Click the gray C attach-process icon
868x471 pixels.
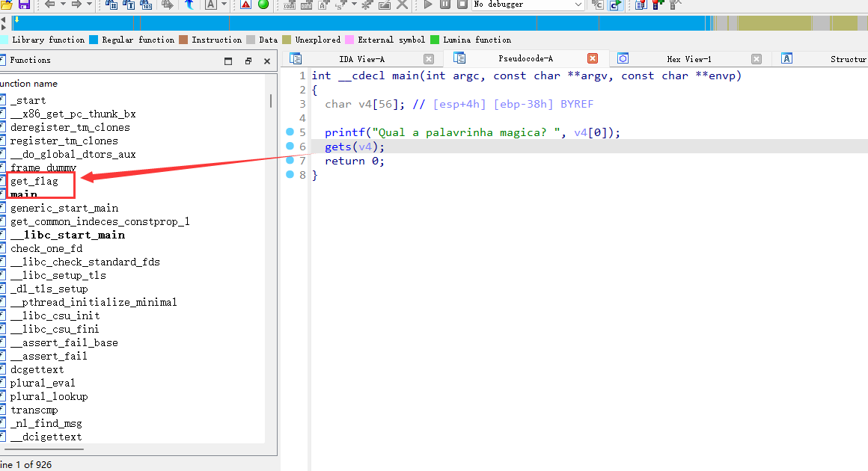point(597,4)
